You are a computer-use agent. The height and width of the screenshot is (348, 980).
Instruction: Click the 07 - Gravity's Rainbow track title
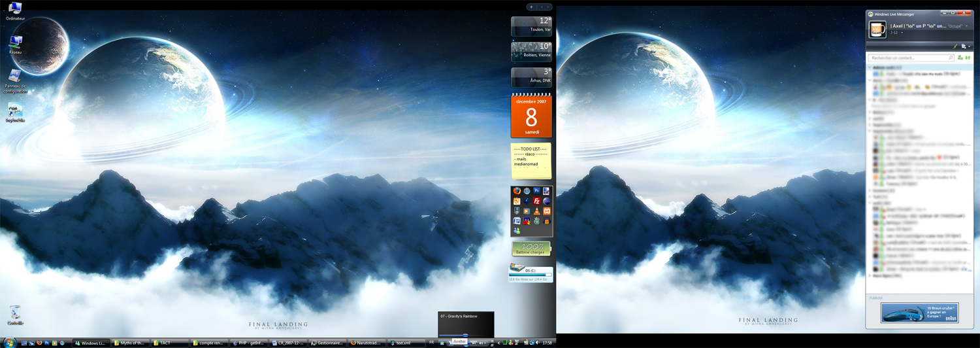tap(459, 316)
